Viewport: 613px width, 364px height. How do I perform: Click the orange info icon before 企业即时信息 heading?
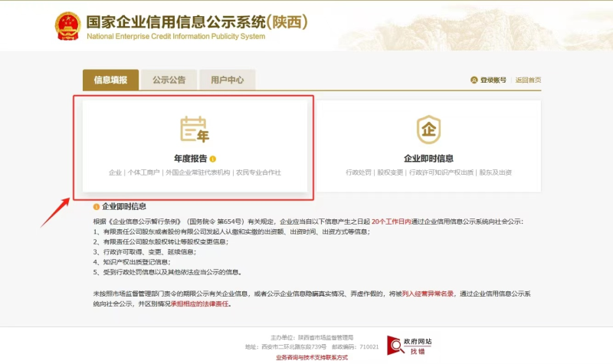pos(96,206)
